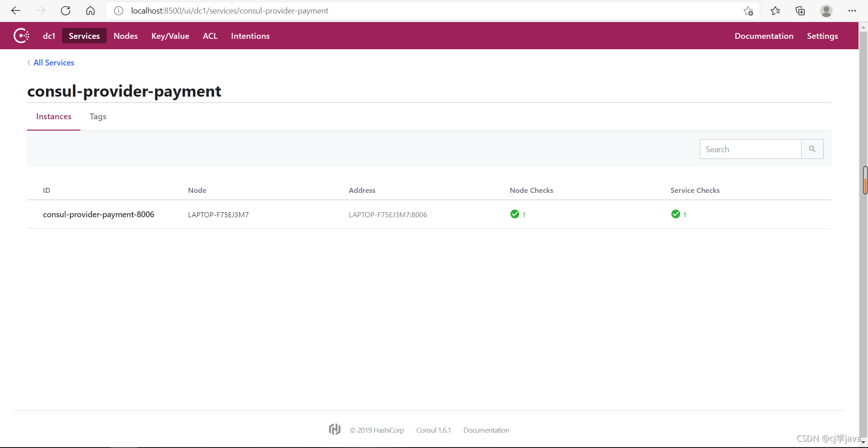Go back to All Services

tap(51, 63)
